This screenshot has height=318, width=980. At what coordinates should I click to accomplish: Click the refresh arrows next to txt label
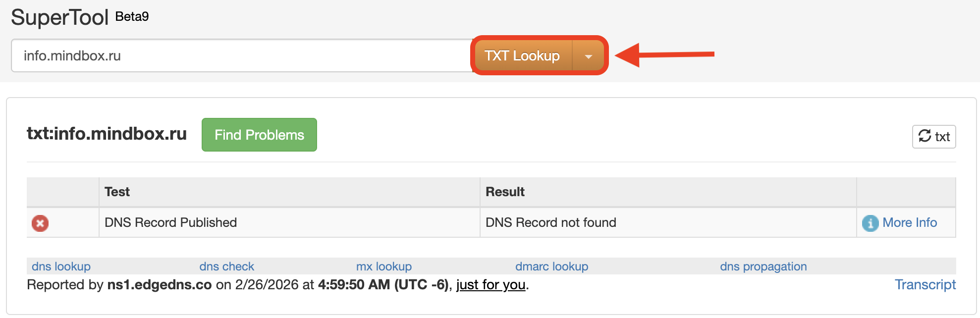(925, 136)
